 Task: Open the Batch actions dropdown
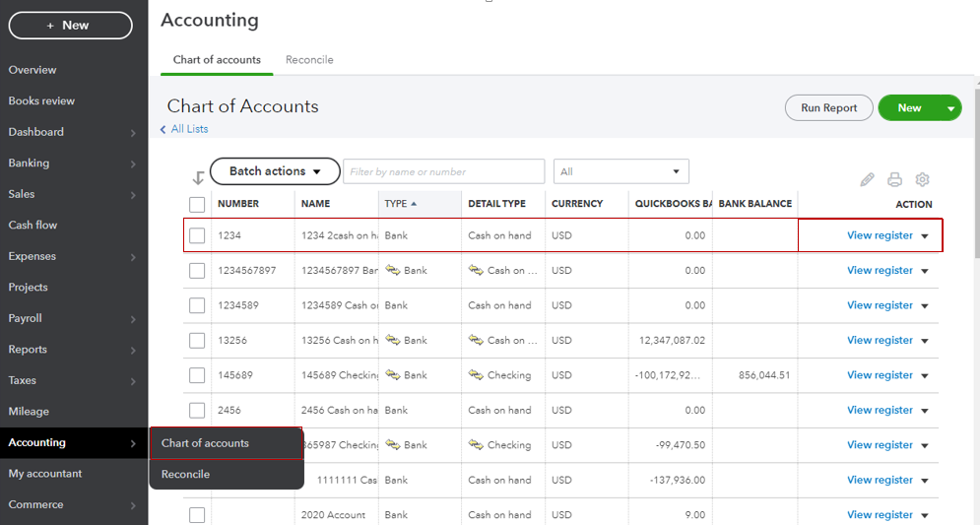(275, 171)
